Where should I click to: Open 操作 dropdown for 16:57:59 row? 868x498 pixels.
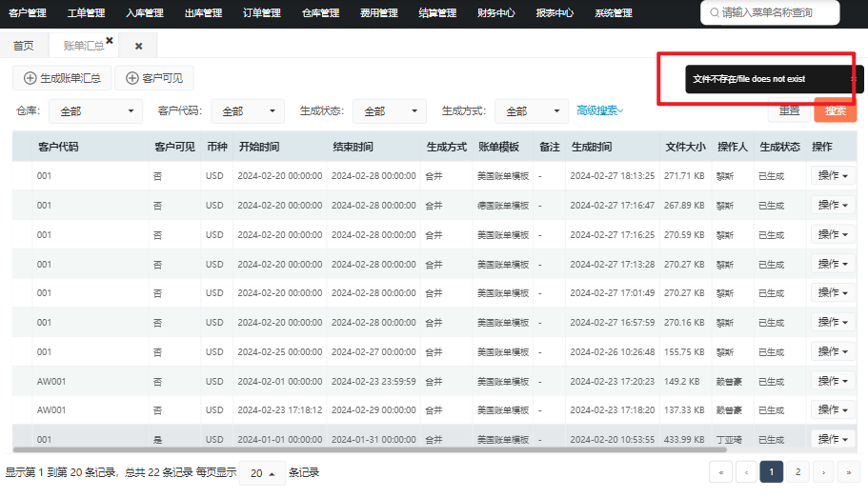tap(833, 322)
